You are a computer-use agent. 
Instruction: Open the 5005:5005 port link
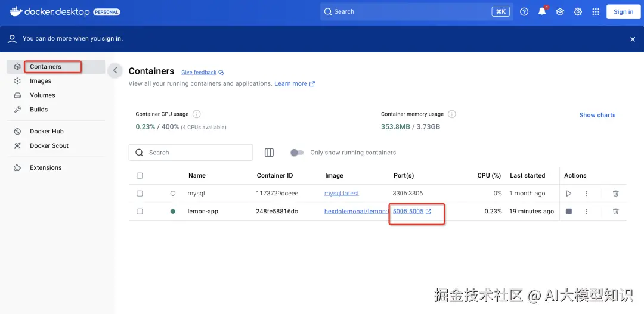tap(412, 212)
